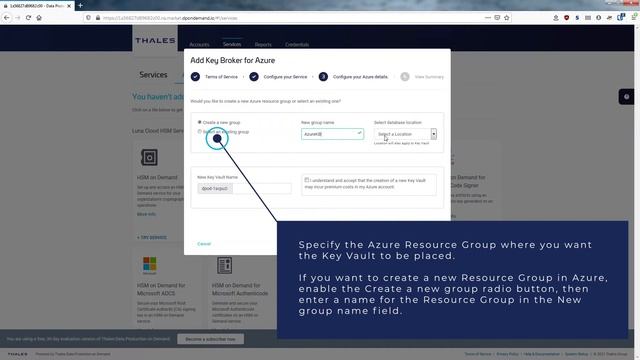Open the Services navigation tab

(x=232, y=44)
